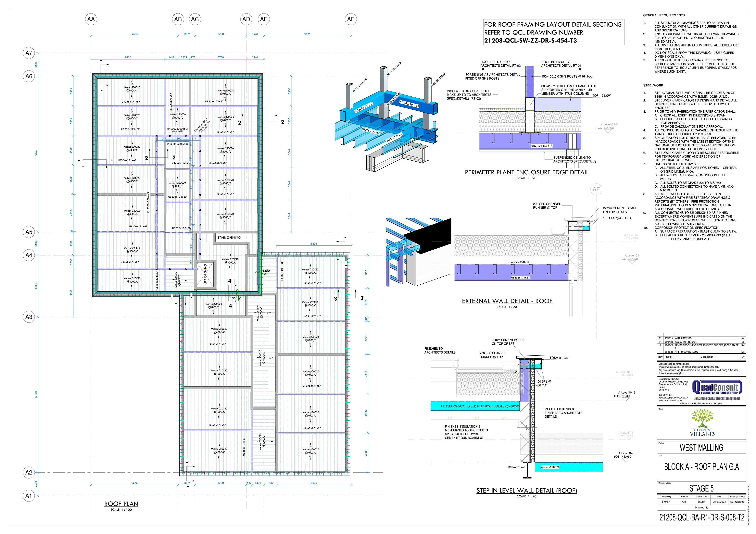Click the AA grid bubble at top
This screenshot has width=756, height=534.
pyautogui.click(x=91, y=19)
